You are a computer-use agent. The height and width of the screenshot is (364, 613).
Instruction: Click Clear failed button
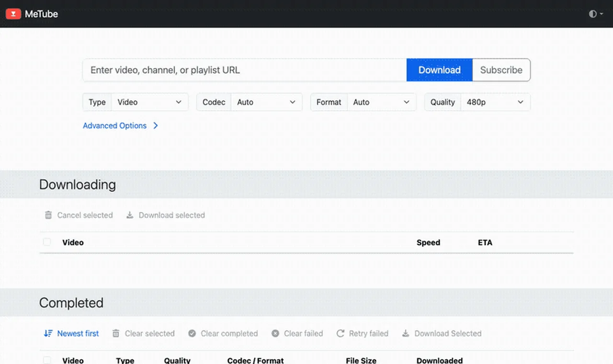tap(297, 333)
